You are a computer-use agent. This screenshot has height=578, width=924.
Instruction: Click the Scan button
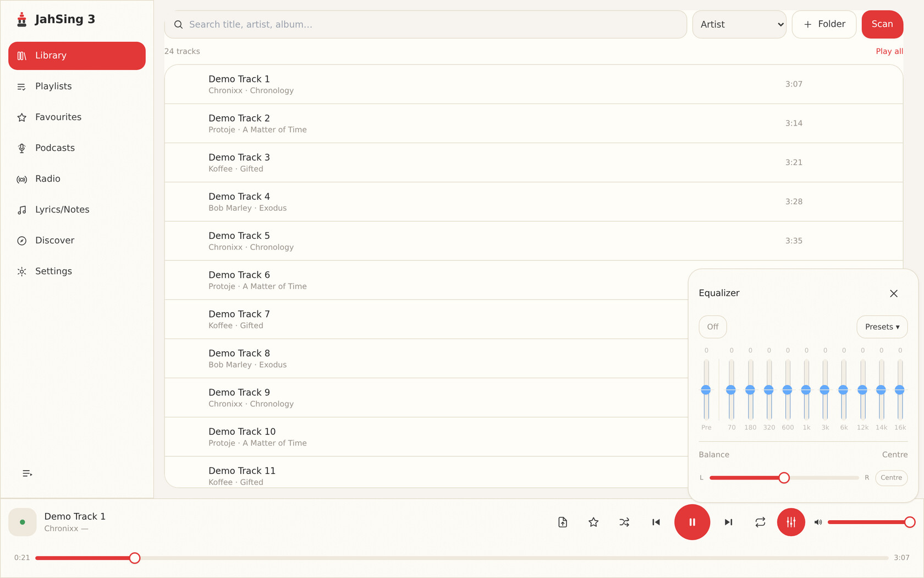coord(882,24)
